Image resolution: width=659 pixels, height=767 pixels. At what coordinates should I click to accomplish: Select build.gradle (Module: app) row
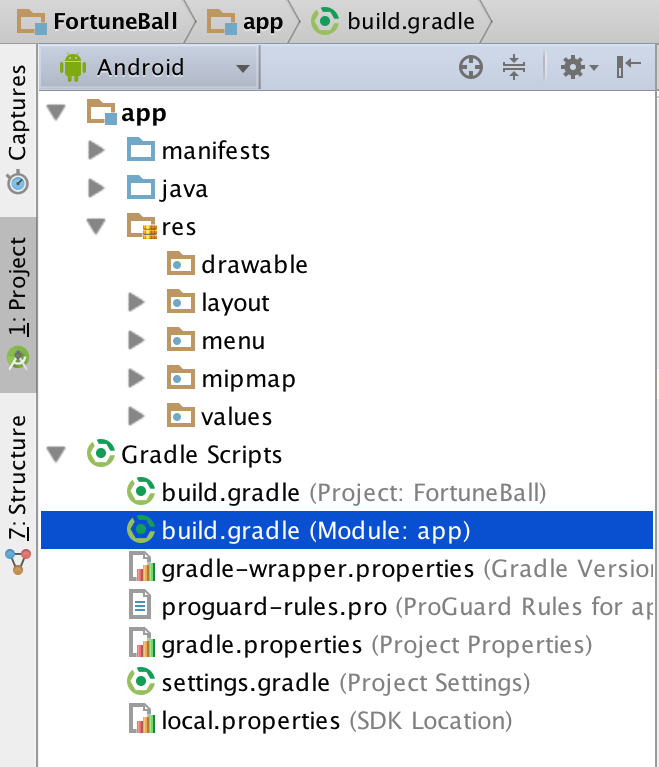(347, 530)
